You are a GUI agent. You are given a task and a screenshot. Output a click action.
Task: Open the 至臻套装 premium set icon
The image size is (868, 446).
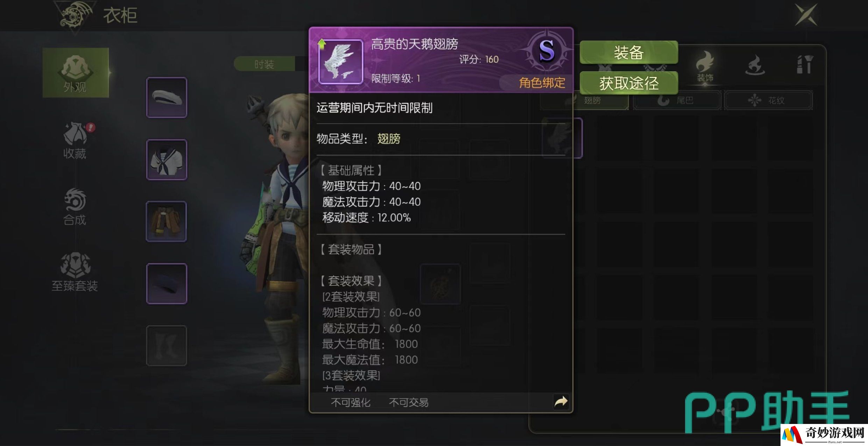tap(75, 272)
